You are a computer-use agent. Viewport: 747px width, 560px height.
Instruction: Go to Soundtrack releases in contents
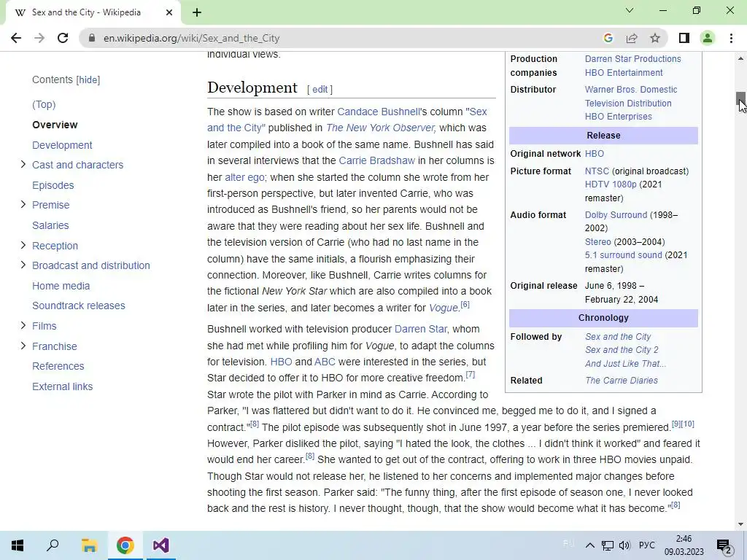coord(79,306)
